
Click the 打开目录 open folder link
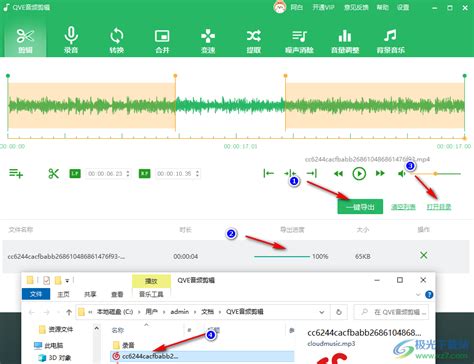439,207
